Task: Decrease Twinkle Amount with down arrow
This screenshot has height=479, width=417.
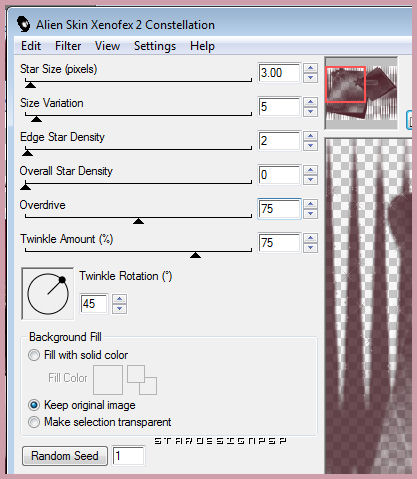Action: coord(311,248)
